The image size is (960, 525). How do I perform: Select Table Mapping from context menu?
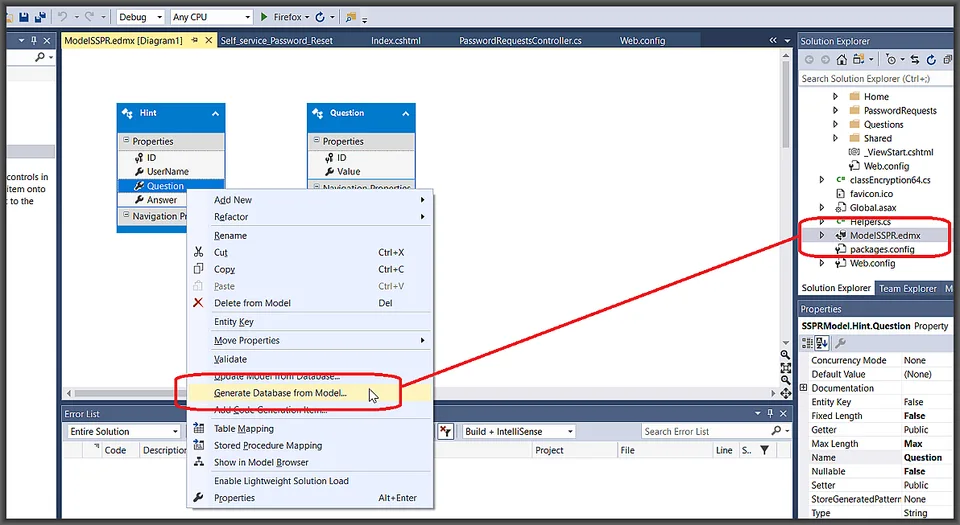point(310,429)
